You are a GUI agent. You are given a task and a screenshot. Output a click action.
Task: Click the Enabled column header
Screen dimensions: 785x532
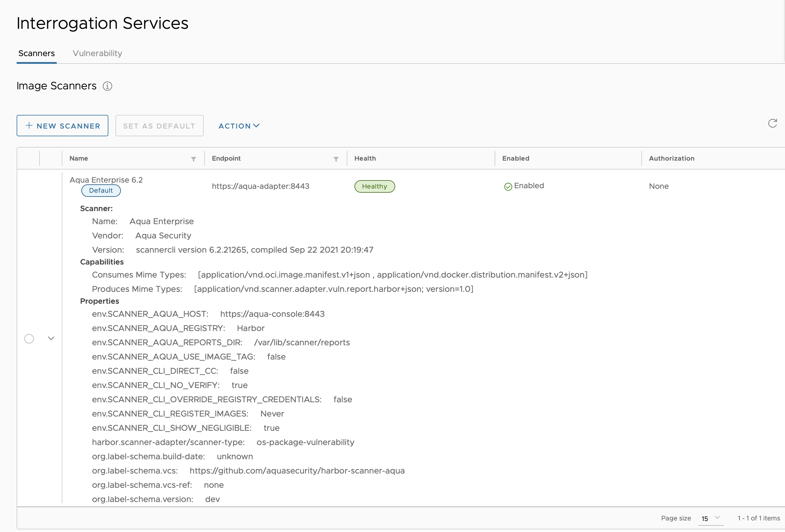(515, 159)
